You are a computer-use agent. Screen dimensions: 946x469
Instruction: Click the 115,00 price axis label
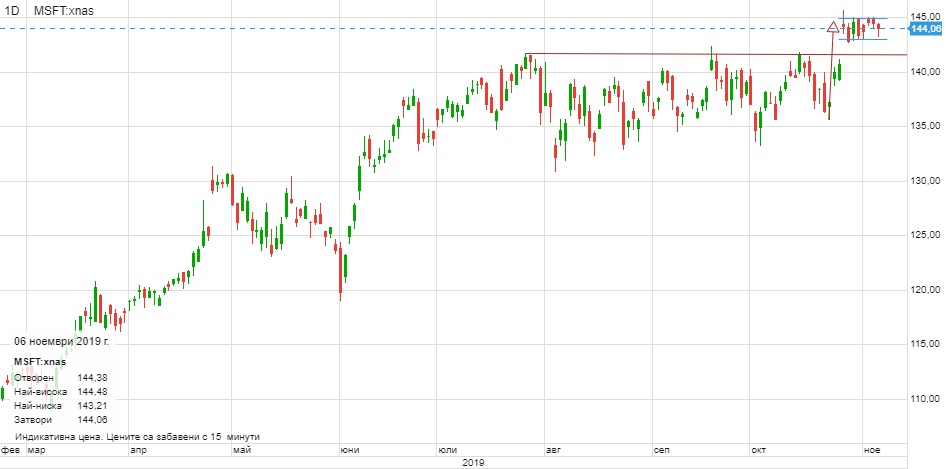pyautogui.click(x=925, y=344)
